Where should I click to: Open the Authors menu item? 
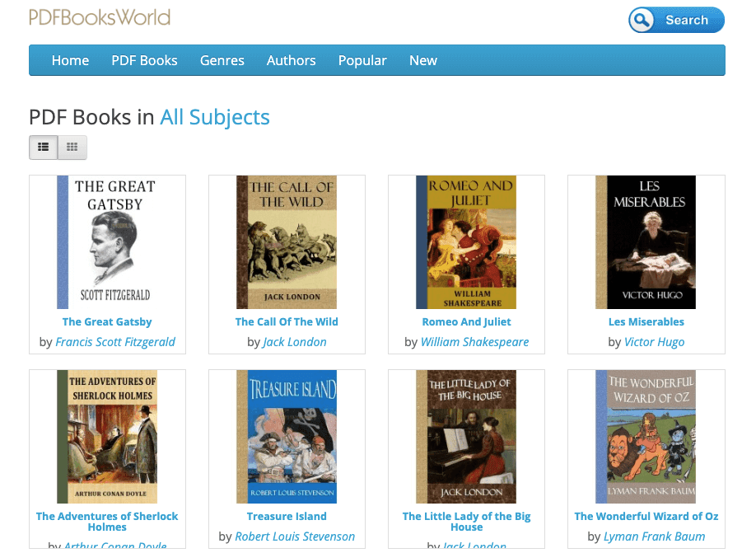291,60
